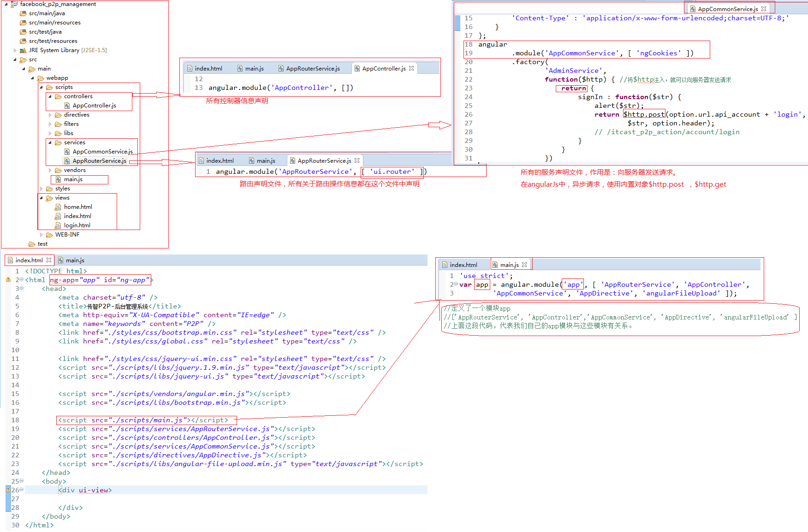Fold the body element at line 25
This screenshot has height=532, width=808.
21,481
